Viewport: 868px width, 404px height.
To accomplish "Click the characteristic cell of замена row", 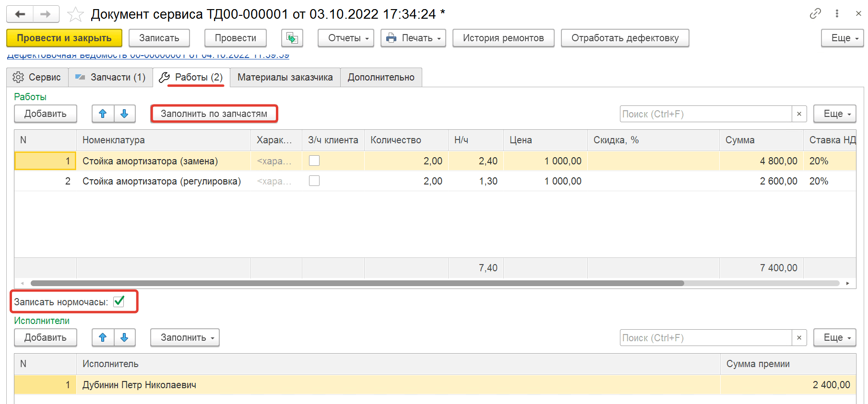I will (x=276, y=161).
